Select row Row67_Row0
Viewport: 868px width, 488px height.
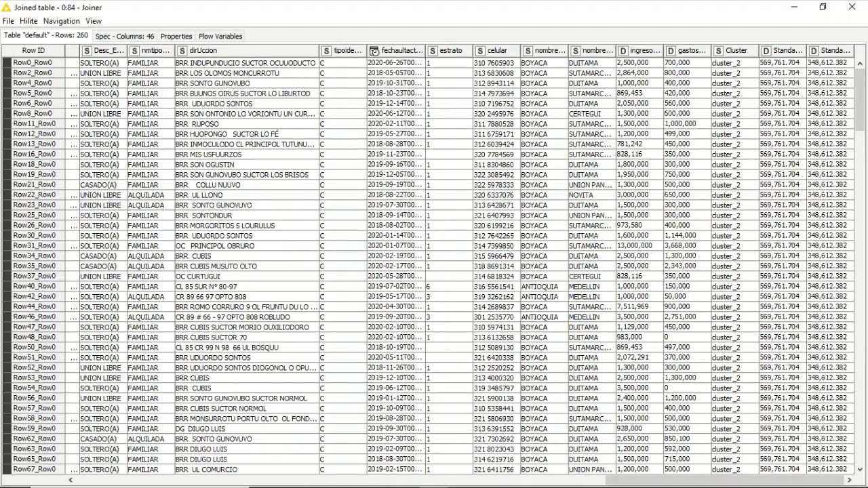tap(33, 469)
